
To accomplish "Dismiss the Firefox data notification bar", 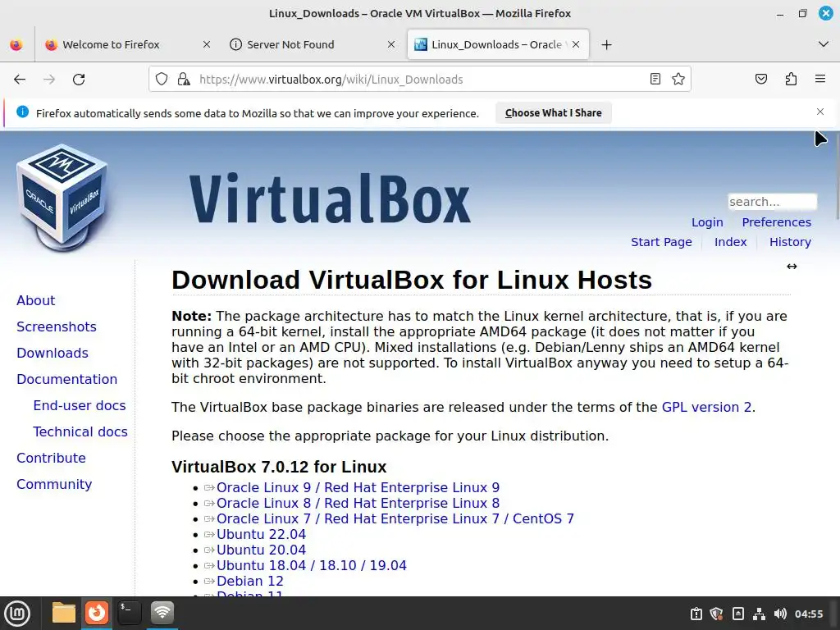I will coord(820,112).
